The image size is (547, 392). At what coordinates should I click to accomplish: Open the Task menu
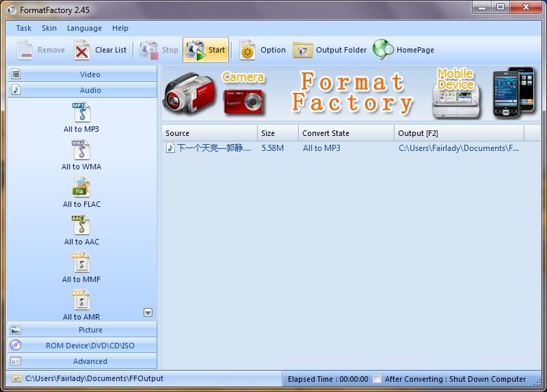23,28
